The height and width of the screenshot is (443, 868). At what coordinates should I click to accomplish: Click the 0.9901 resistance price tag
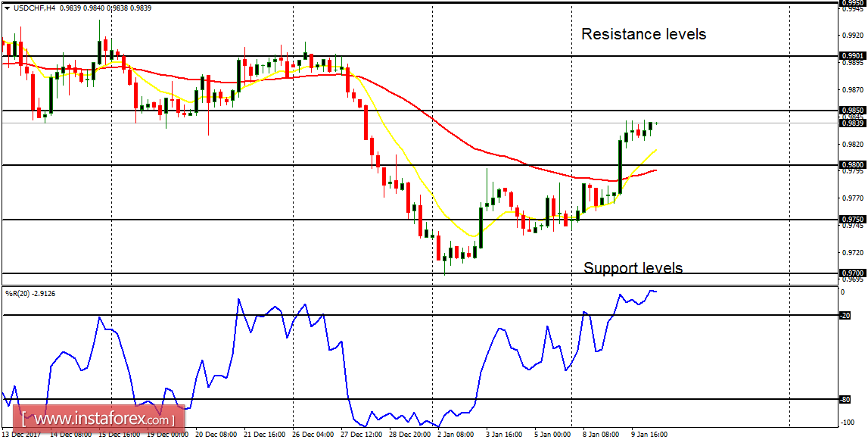(853, 55)
